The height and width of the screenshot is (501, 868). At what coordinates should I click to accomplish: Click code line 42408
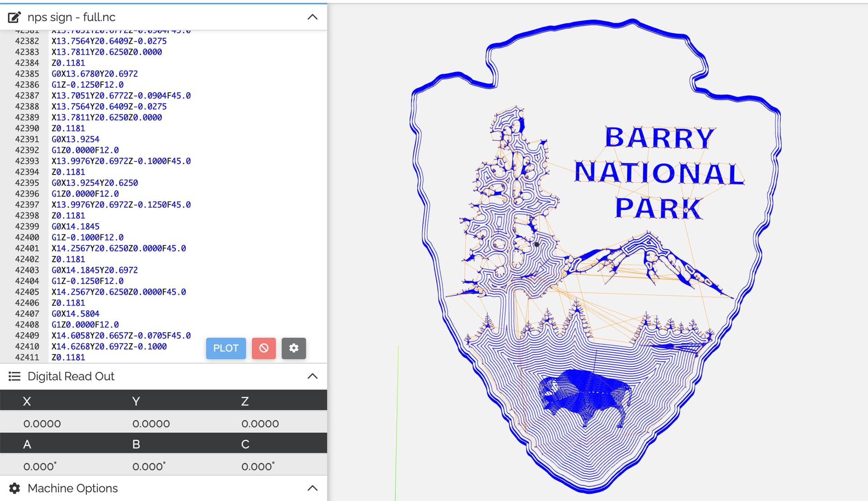tap(85, 325)
